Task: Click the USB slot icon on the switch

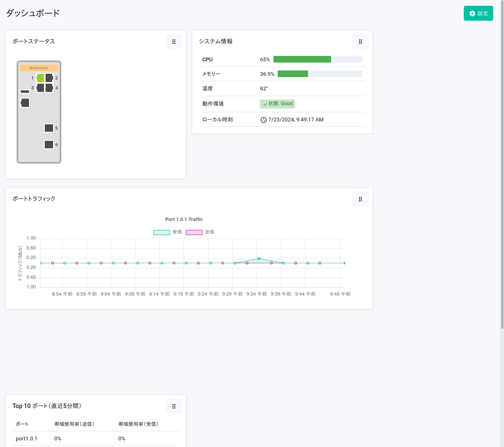Action: click(x=25, y=91)
